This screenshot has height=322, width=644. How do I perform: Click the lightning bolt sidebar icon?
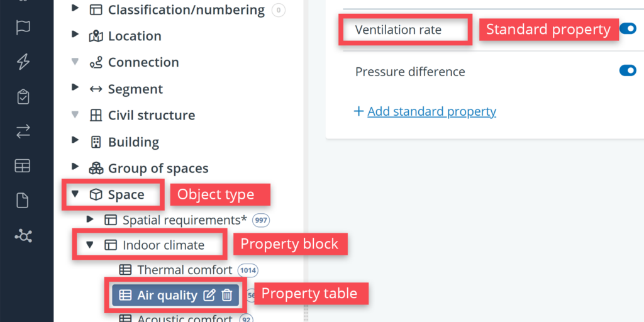(23, 62)
